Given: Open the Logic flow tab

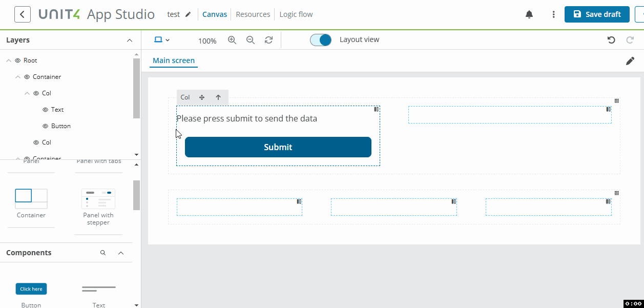Looking at the screenshot, I should tap(296, 14).
